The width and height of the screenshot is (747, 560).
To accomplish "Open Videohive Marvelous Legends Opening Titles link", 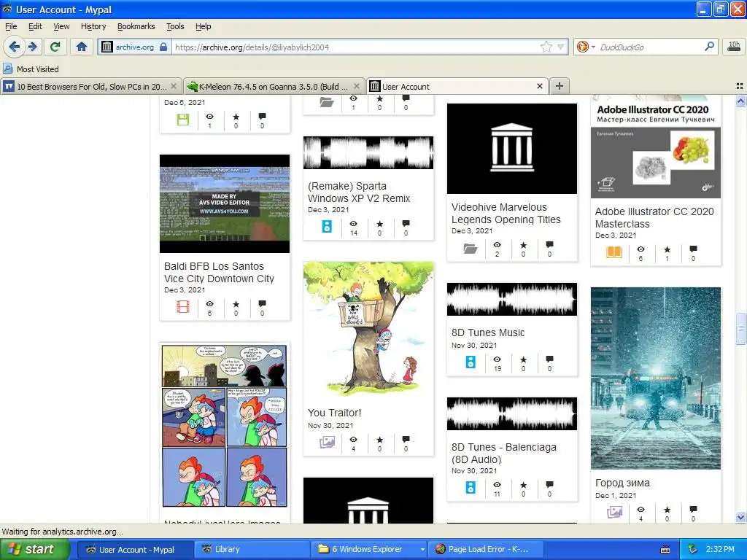I will pos(506,214).
